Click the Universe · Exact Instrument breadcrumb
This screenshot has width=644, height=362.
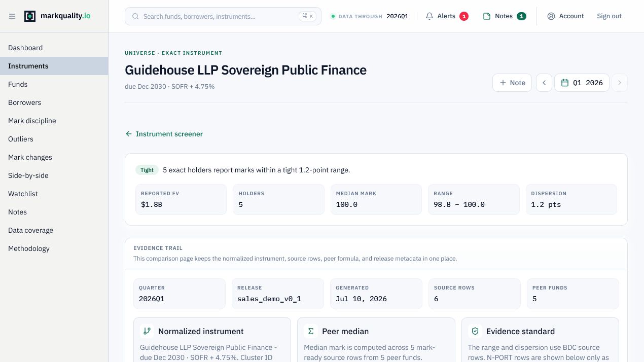[173, 53]
